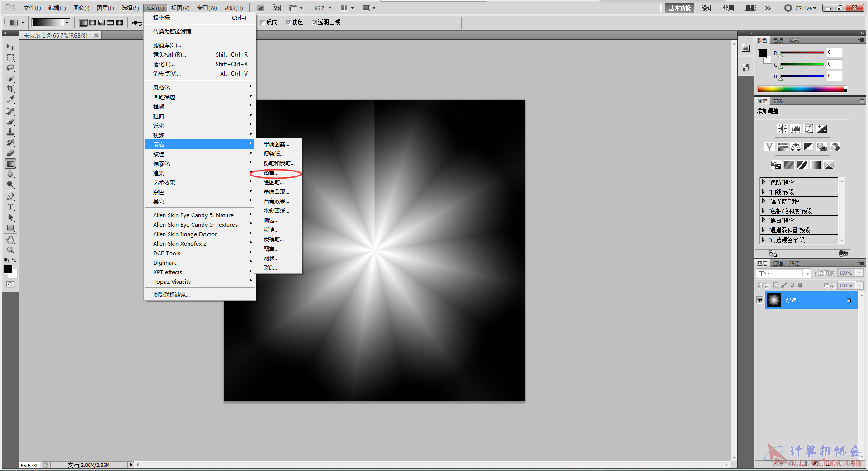868x471 pixels.
Task: Add a Brightness/Contrast adjustment
Action: [782, 128]
